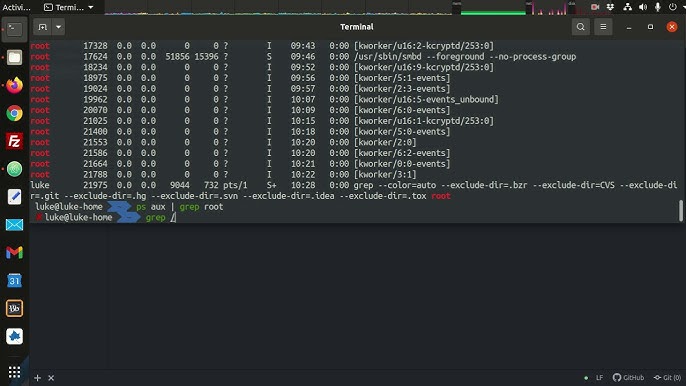Click the terminal scrollbar handle
This screenshot has height=386, width=686.
pyautogui.click(x=680, y=211)
